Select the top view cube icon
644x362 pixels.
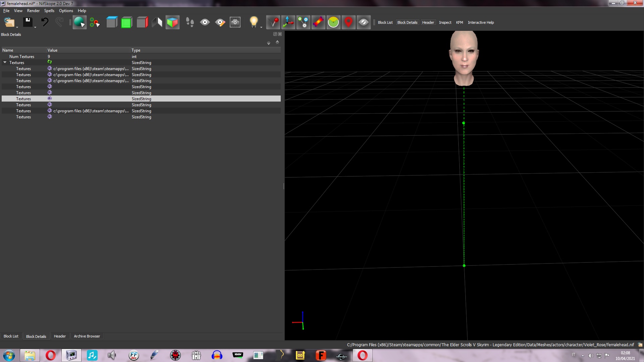[x=112, y=22]
